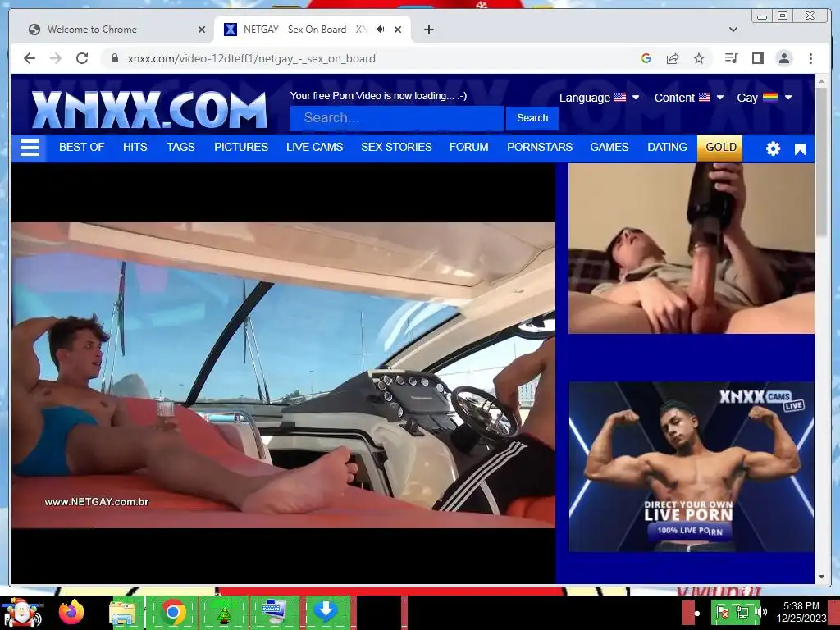Close the NETGAY tab
Viewport: 840px width, 630px height.
(398, 30)
